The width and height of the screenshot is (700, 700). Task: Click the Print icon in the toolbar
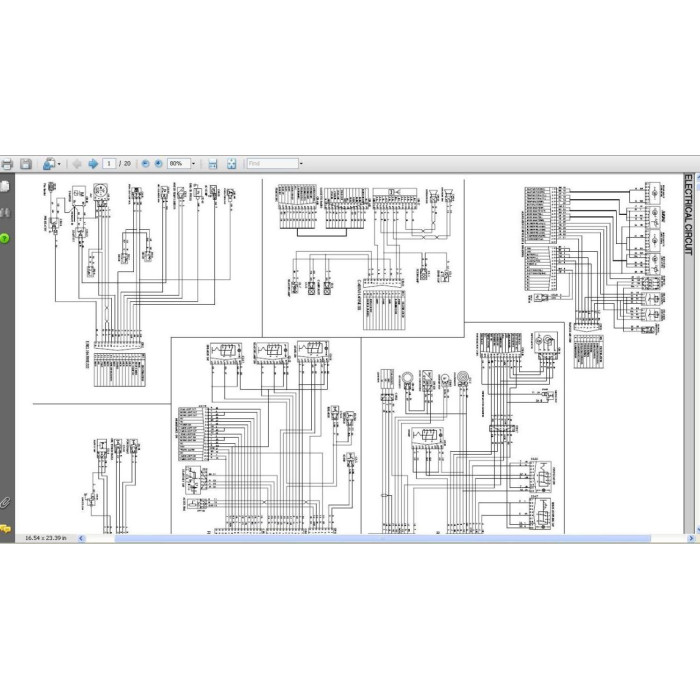[x=6, y=164]
